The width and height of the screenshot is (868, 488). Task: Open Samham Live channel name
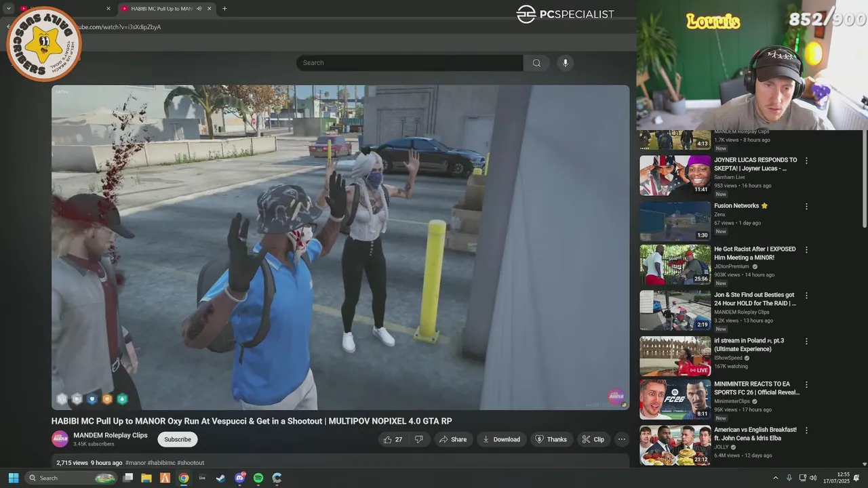pyautogui.click(x=730, y=177)
